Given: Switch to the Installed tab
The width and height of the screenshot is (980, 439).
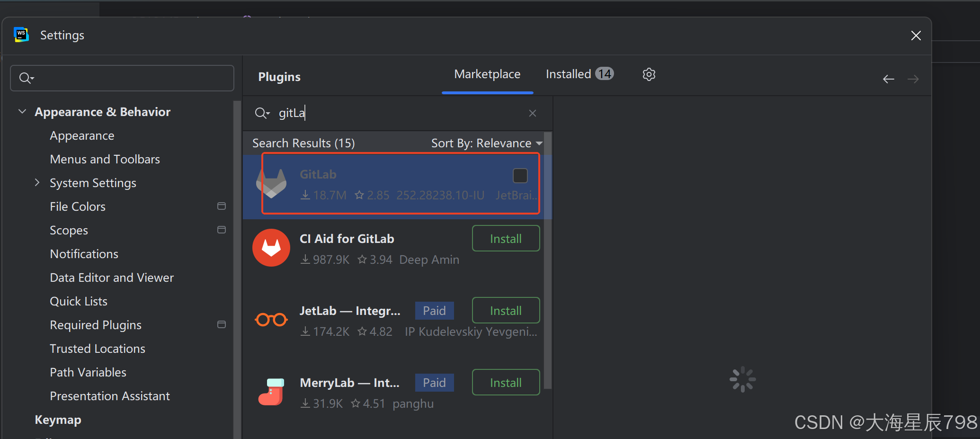Looking at the screenshot, I should pos(579,74).
